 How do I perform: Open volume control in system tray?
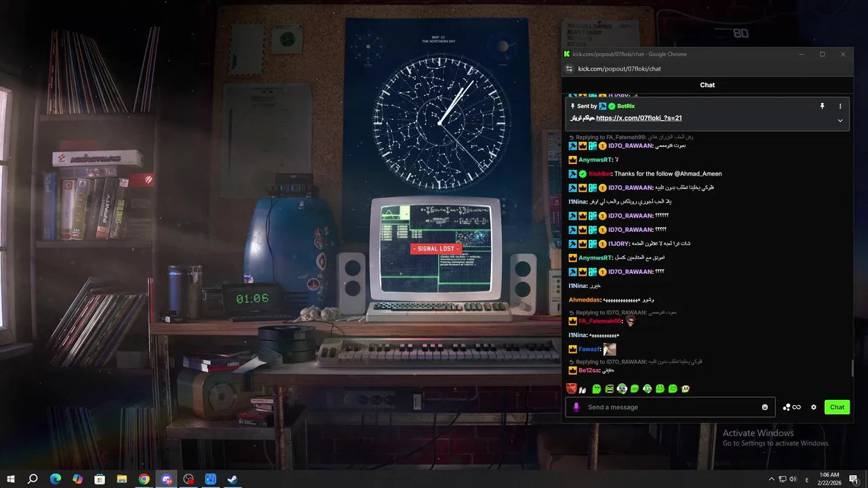pos(793,479)
